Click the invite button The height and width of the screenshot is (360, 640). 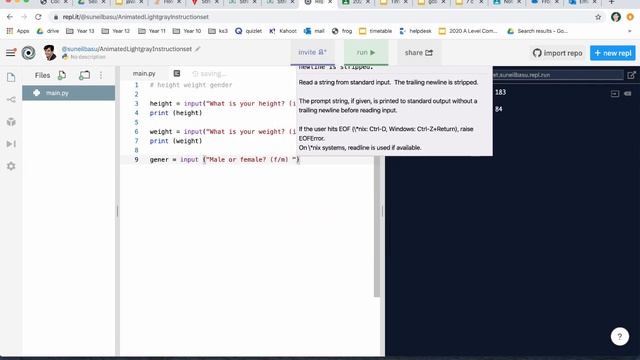point(312,52)
